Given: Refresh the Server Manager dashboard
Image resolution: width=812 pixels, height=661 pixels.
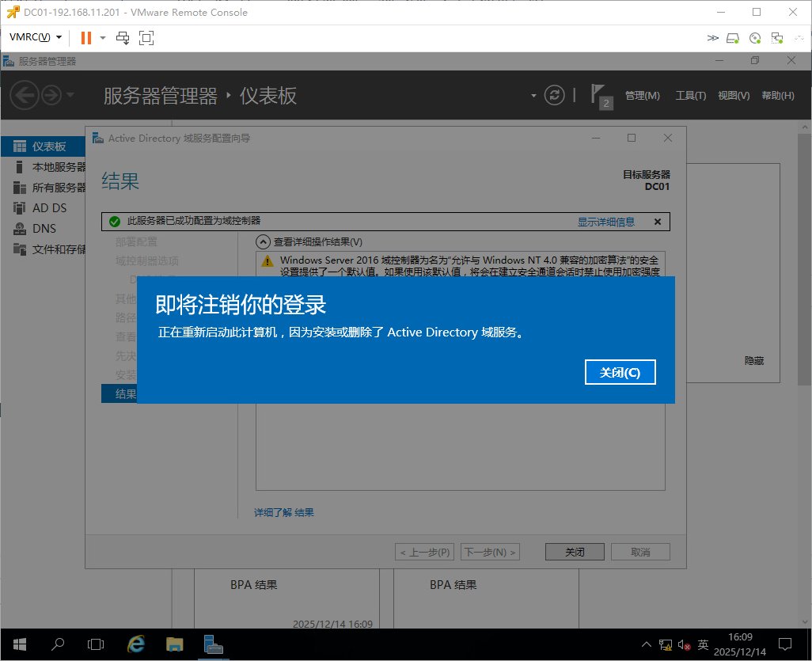Looking at the screenshot, I should pos(554,95).
